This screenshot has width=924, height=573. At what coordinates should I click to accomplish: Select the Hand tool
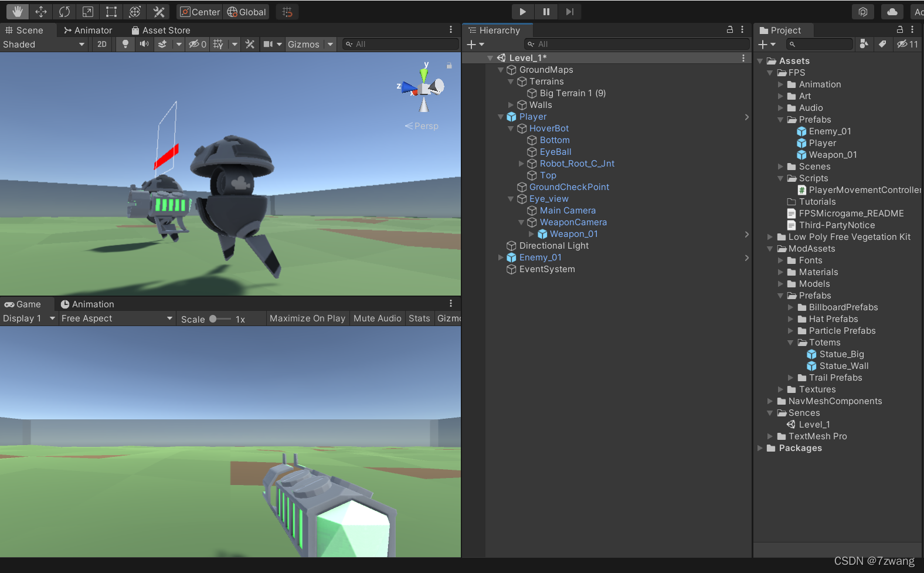18,12
